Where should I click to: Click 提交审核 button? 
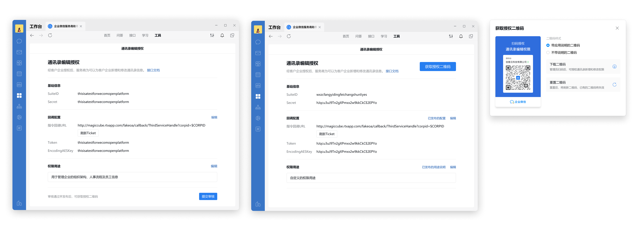pos(208,197)
